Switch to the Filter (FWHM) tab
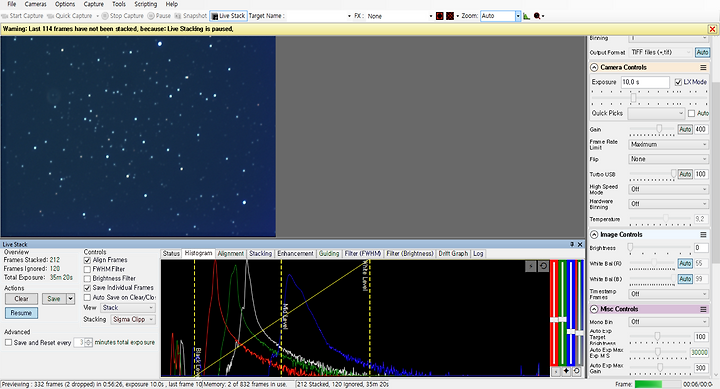This screenshot has width=720, height=389. tap(363, 254)
